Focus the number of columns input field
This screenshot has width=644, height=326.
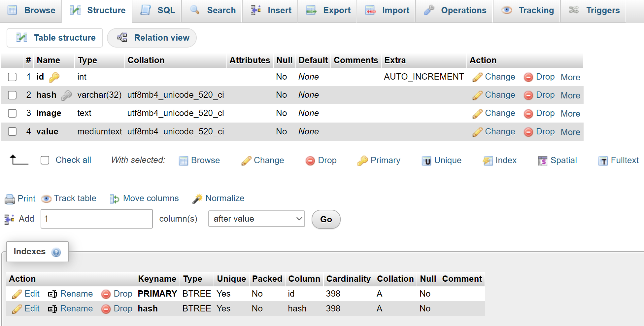click(97, 219)
